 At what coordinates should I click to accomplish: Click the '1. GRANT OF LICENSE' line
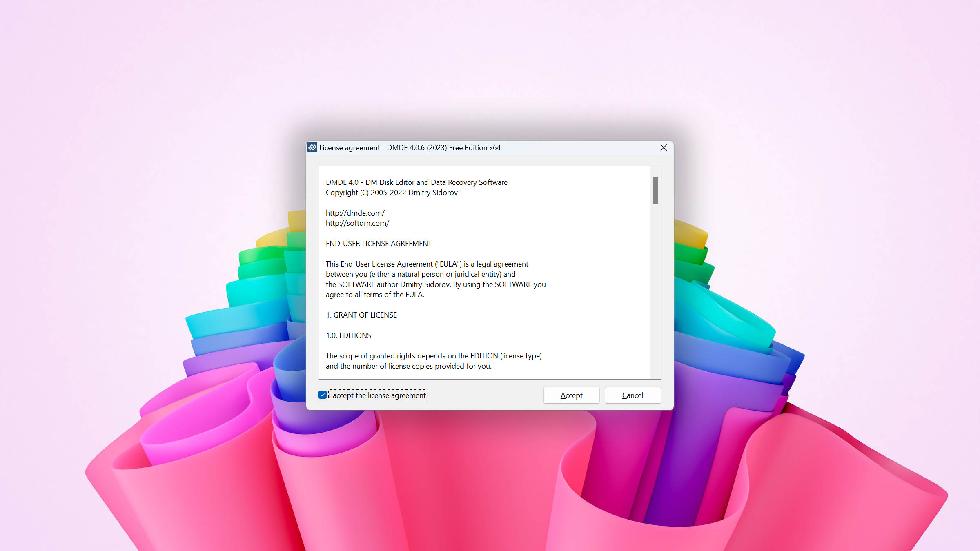point(361,315)
